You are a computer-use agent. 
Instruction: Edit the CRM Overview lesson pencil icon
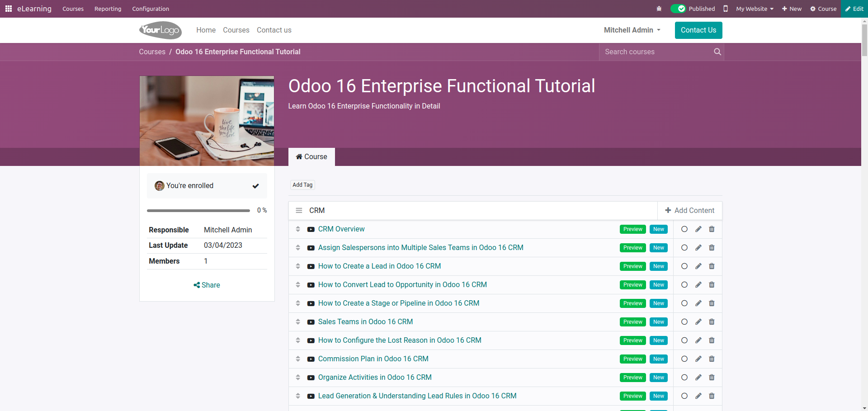698,229
